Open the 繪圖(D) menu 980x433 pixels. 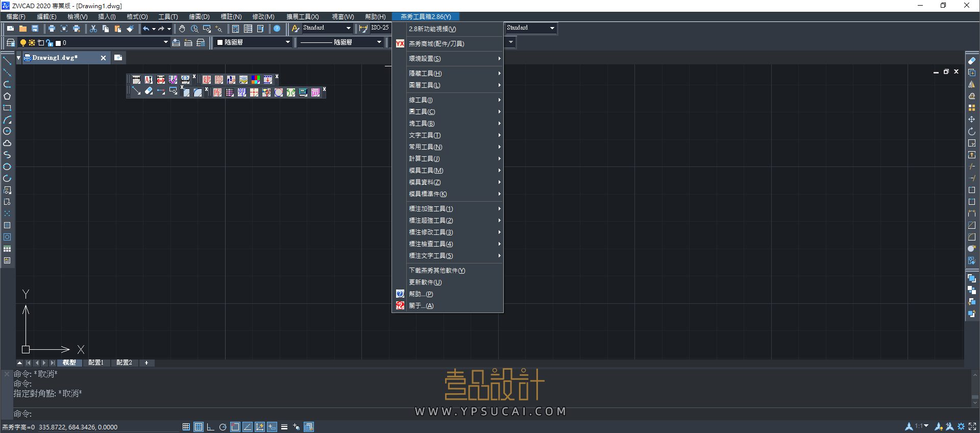199,17
